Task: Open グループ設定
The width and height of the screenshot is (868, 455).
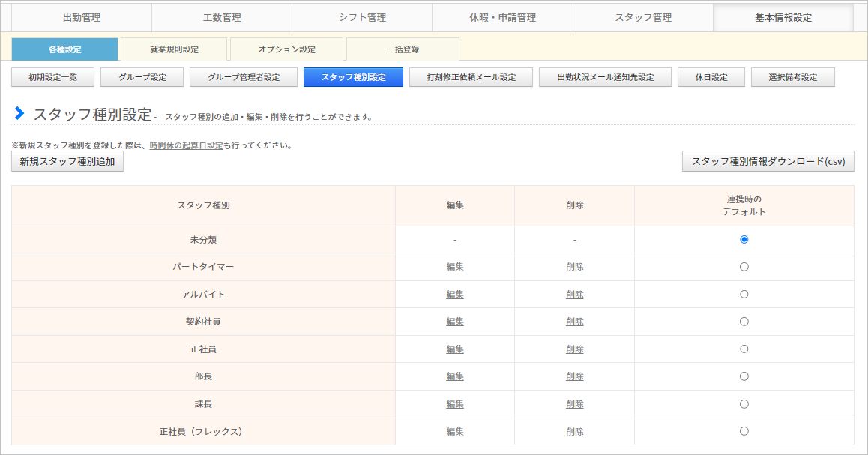Action: (x=142, y=77)
